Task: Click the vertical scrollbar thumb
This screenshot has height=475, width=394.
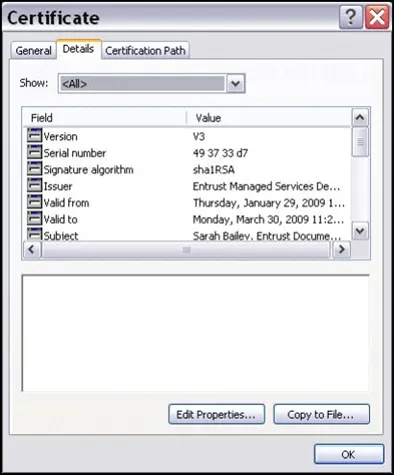Action: click(x=360, y=142)
